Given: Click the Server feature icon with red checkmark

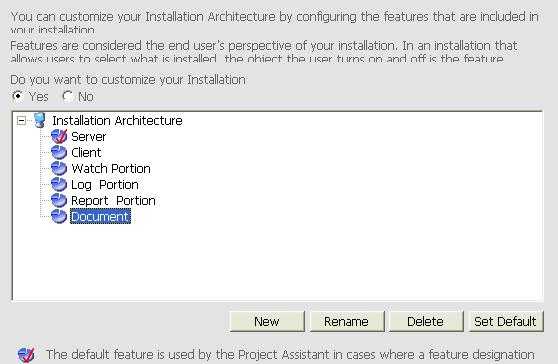Looking at the screenshot, I should [x=59, y=136].
